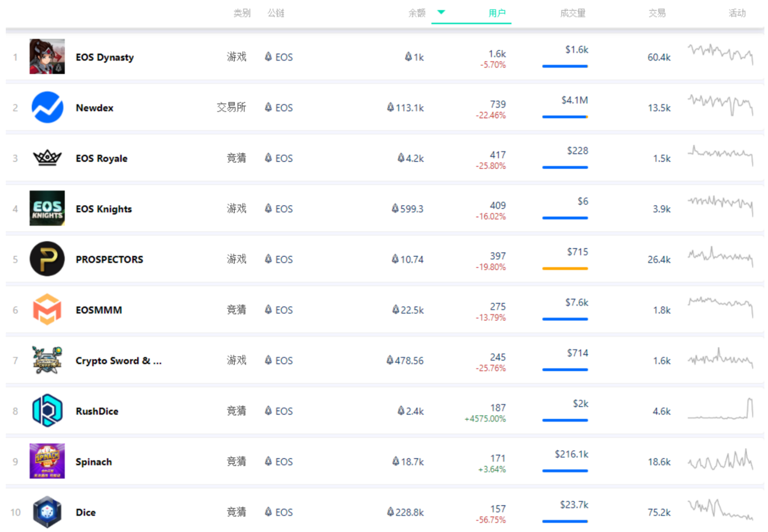View Dice activity sparkline chart

[x=721, y=509]
